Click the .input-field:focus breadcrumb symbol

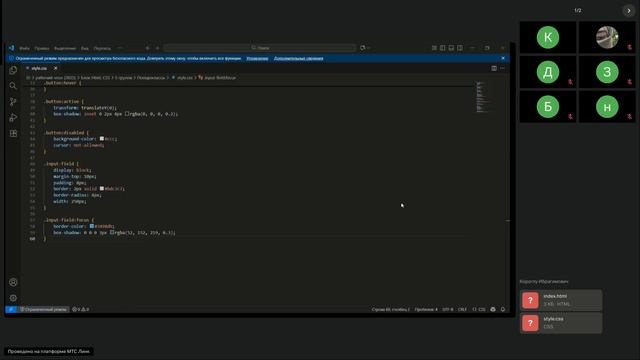(x=217, y=78)
